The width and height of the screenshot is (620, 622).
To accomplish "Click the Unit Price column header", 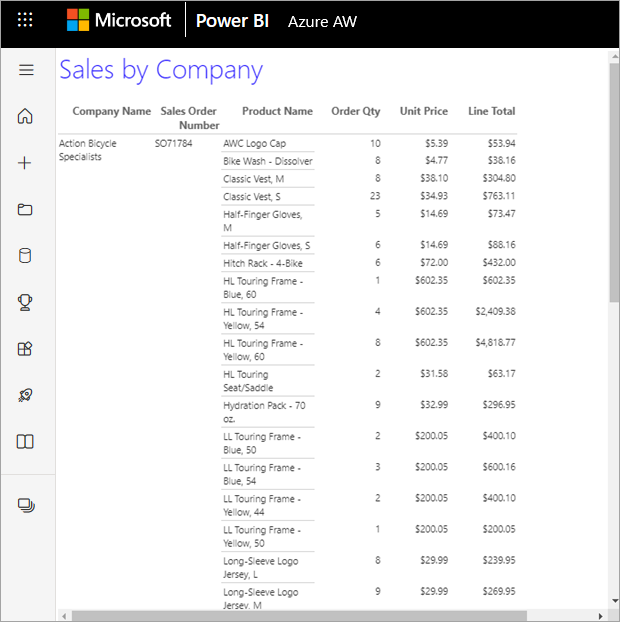I will pos(424,111).
